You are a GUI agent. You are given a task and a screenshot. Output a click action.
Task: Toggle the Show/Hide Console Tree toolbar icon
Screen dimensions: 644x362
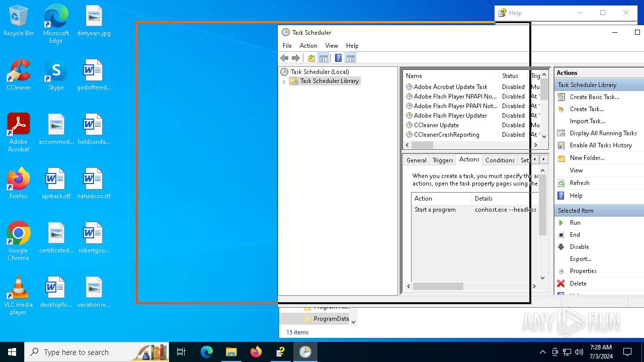[324, 58]
